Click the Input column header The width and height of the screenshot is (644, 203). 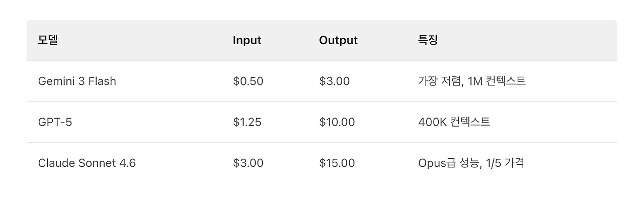pos(247,40)
